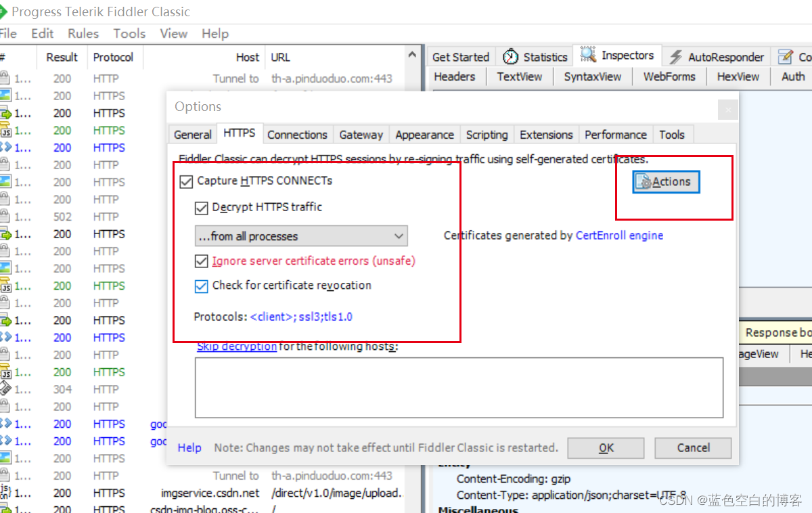Open the Tools menu
Image resolution: width=812 pixels, height=513 pixels.
[x=129, y=34]
